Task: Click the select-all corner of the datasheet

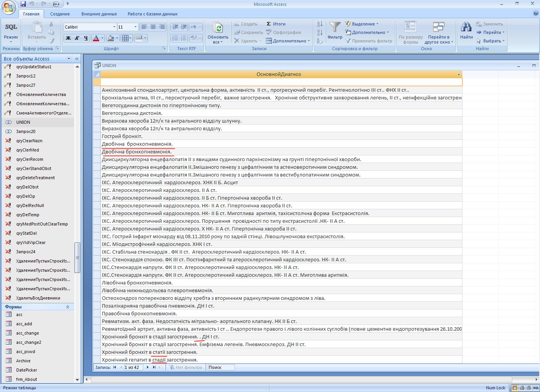Action: click(97, 74)
